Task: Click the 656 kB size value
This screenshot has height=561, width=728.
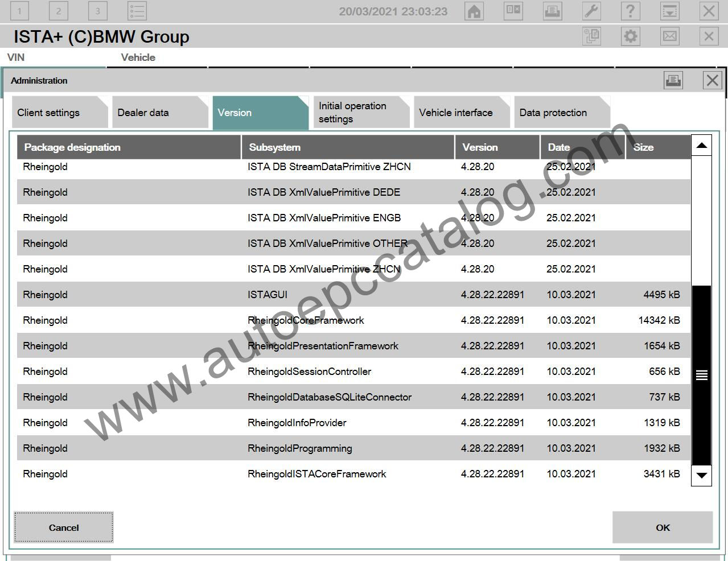Action: [x=664, y=372]
